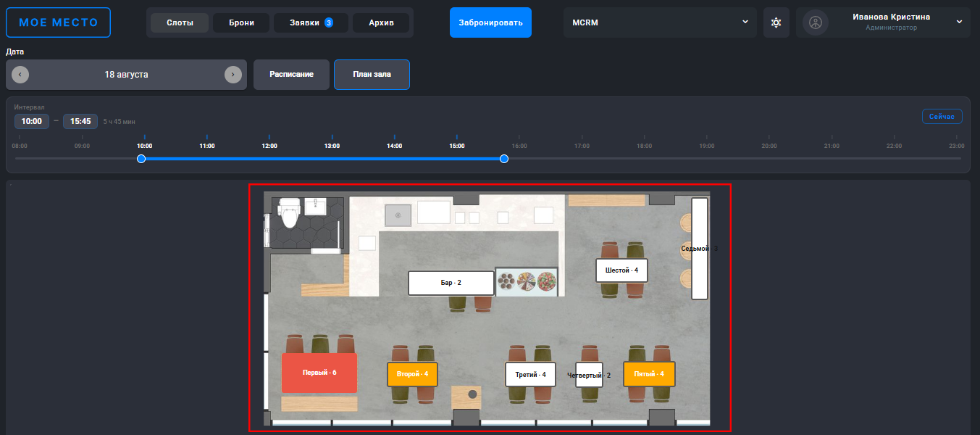Image resolution: width=980 pixels, height=435 pixels.
Task: Click the slider end handle at 15:45
Action: click(504, 159)
